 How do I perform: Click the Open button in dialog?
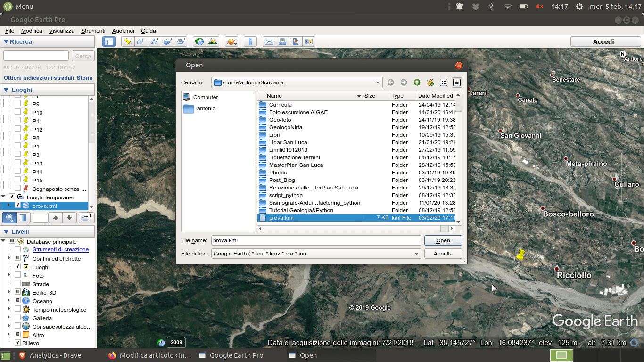click(443, 240)
